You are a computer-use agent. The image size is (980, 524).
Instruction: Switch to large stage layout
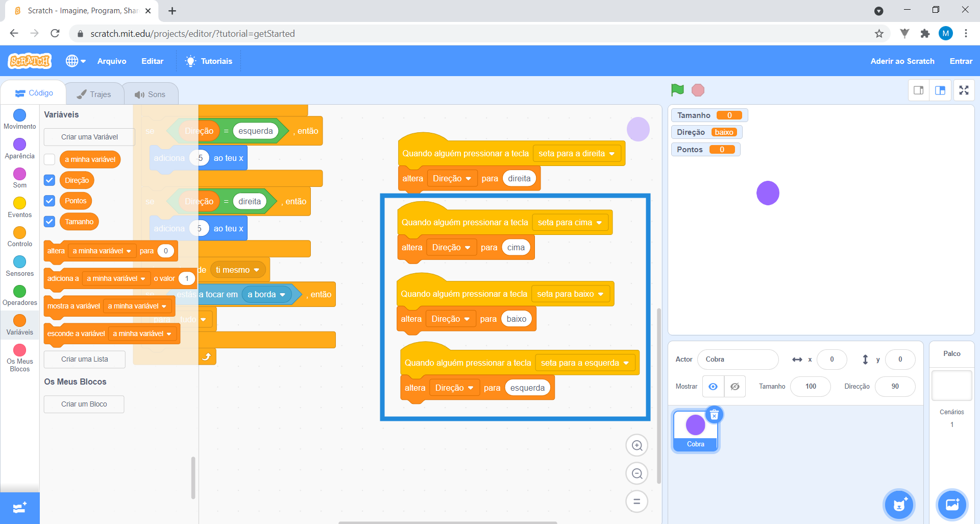tap(940, 90)
